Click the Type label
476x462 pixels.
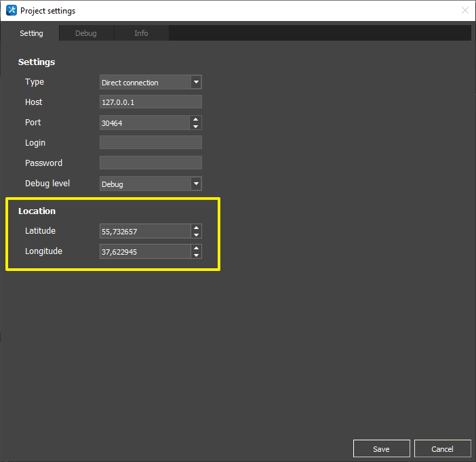tap(35, 82)
